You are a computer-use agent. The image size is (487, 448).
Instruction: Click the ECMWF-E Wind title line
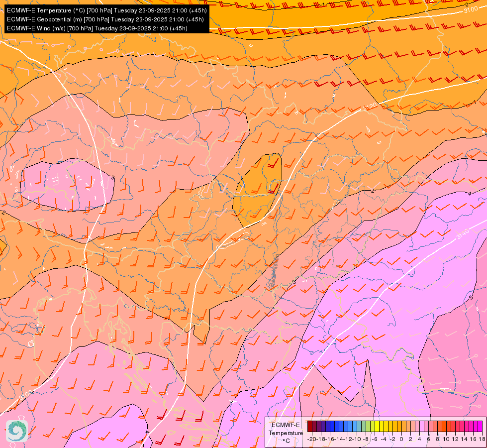(97, 28)
